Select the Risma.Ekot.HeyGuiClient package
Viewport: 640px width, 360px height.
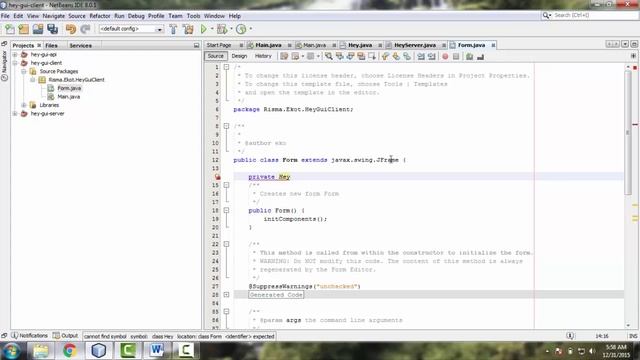coord(76,80)
